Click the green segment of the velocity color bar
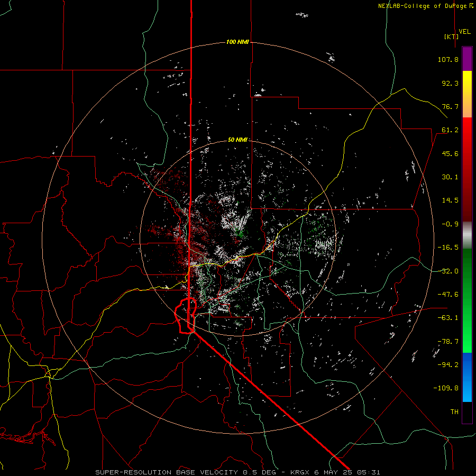476x476 pixels. 467,300
